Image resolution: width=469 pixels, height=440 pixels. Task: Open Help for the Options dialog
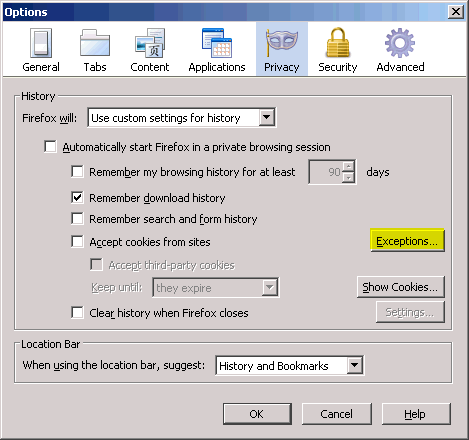(x=416, y=414)
